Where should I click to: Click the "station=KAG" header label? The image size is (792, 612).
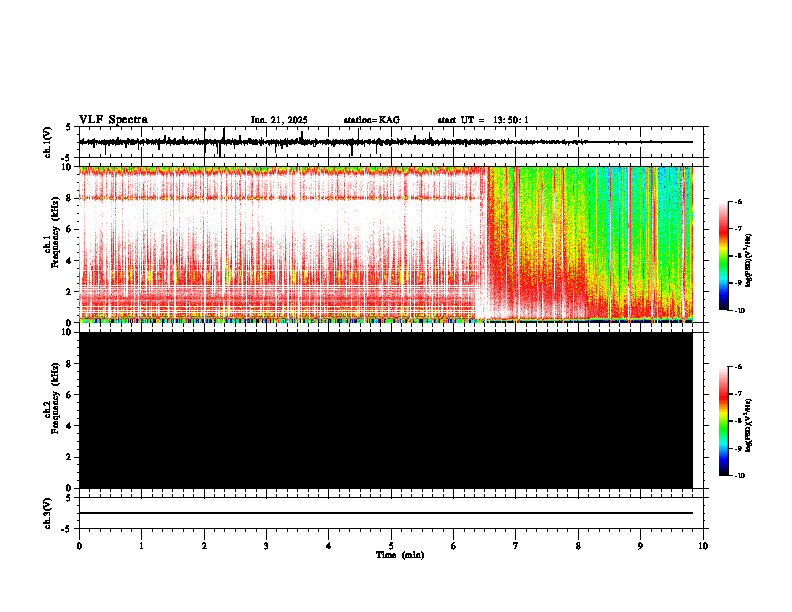coord(372,120)
